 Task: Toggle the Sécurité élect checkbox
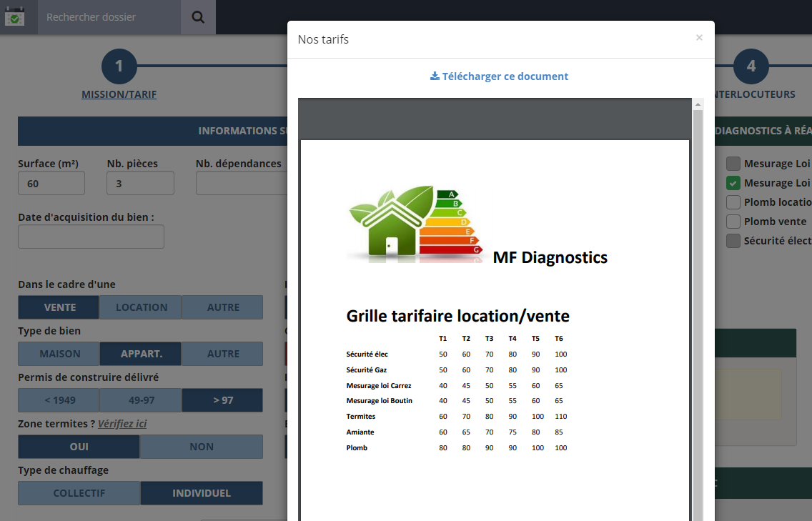733,241
